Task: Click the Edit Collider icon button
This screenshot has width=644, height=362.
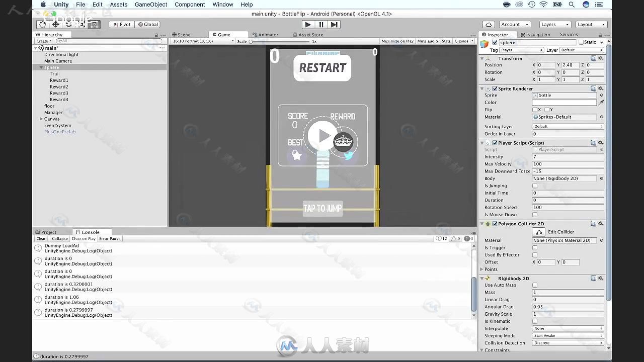Action: [539, 232]
